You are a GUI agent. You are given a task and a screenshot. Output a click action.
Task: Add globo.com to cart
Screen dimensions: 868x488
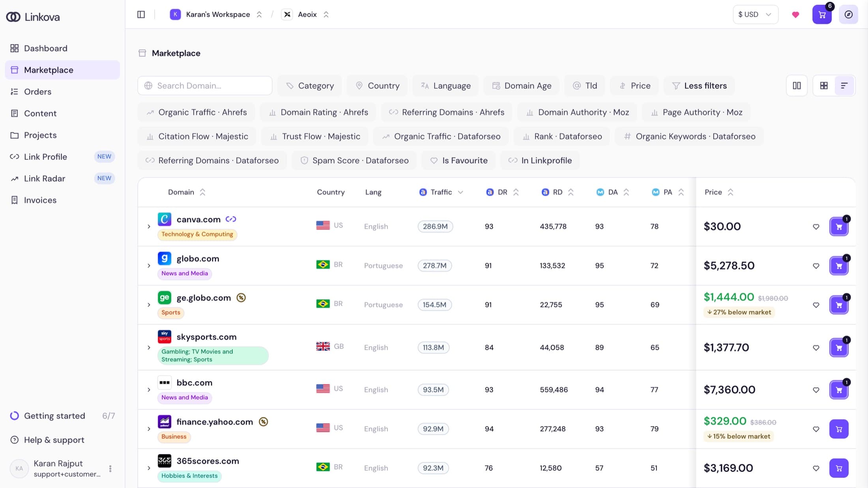839,266
